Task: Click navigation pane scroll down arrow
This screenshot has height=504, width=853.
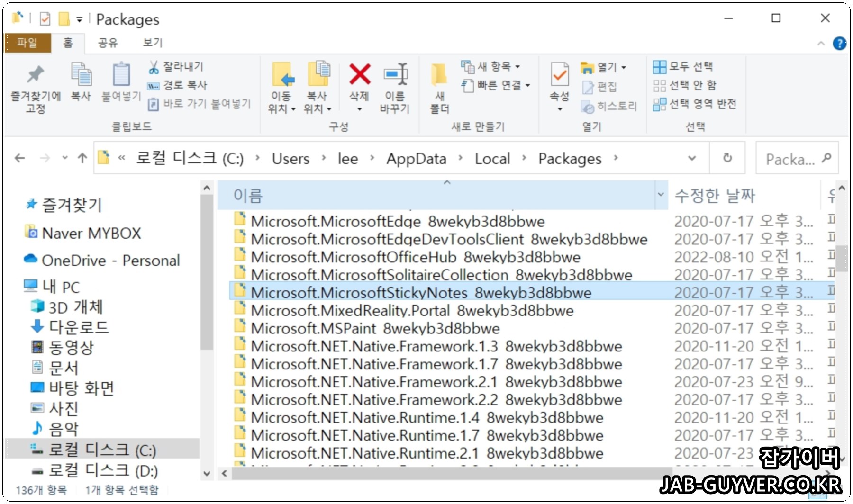Action: click(207, 473)
